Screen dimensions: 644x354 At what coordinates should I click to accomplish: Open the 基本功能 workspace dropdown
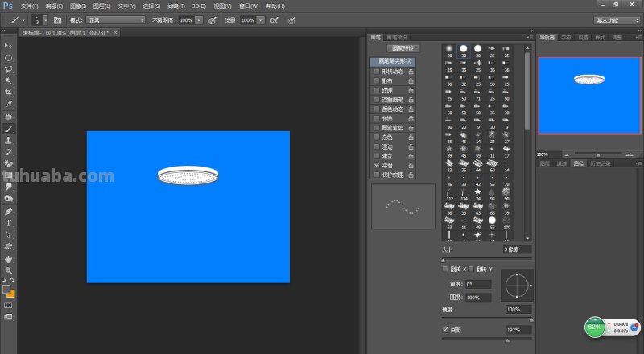(x=616, y=19)
